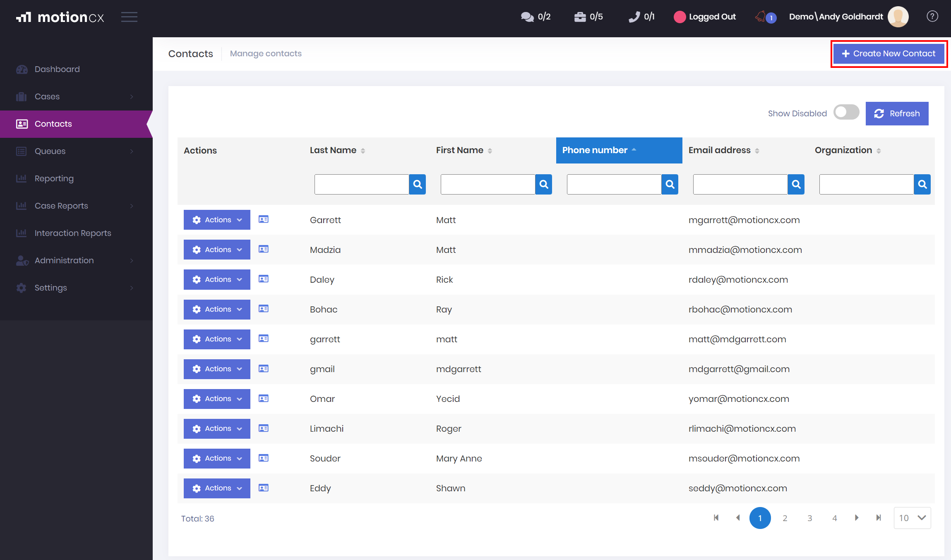Click First Name search magnifier button
Screen dimensions: 951x560
tap(544, 184)
